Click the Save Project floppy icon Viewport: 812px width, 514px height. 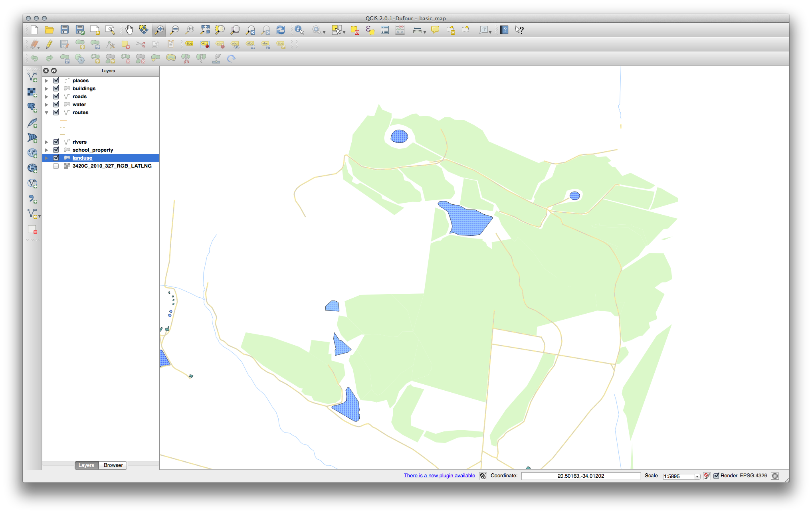[64, 30]
